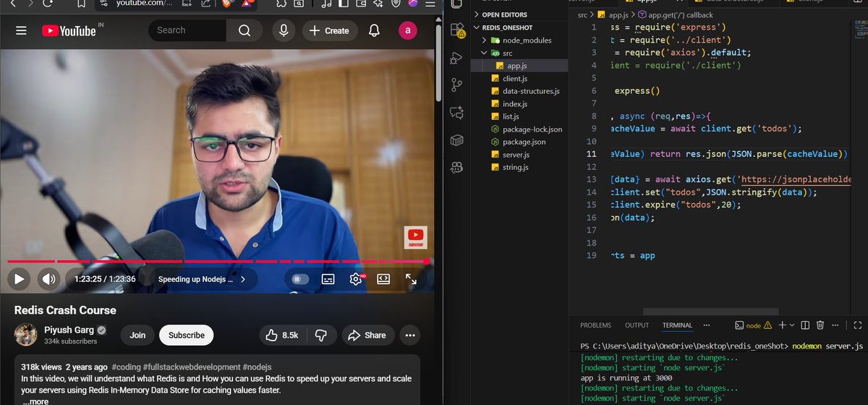Screen dimensions: 868x405
Task: Kill terminal with the trash icon
Action: (x=820, y=325)
